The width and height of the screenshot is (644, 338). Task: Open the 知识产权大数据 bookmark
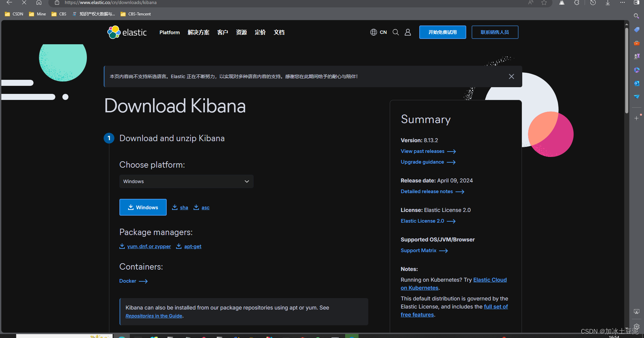[94, 14]
